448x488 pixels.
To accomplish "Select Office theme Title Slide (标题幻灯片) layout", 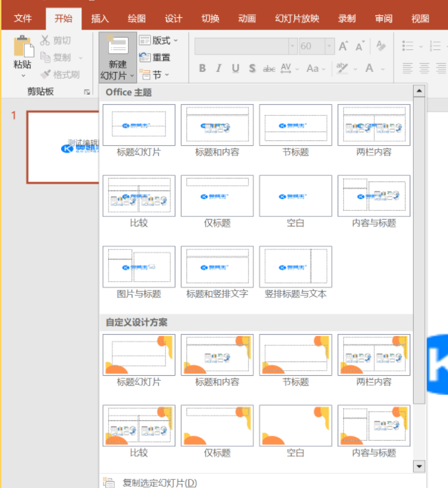I will tap(139, 125).
